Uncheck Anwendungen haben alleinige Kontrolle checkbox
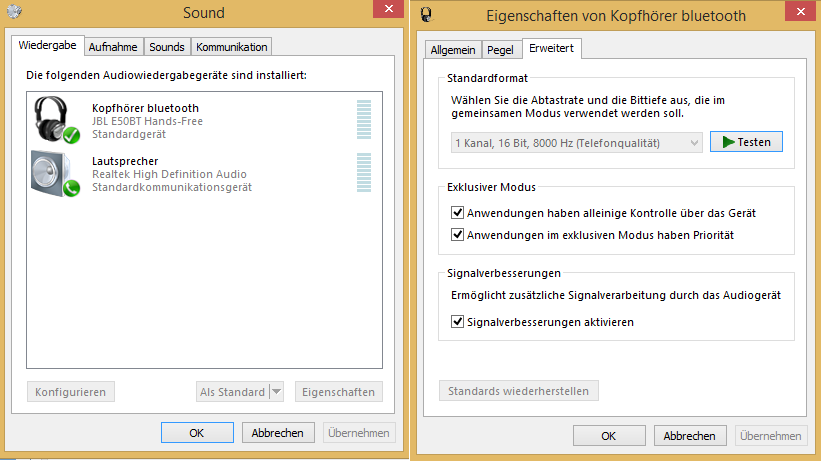 [x=457, y=213]
